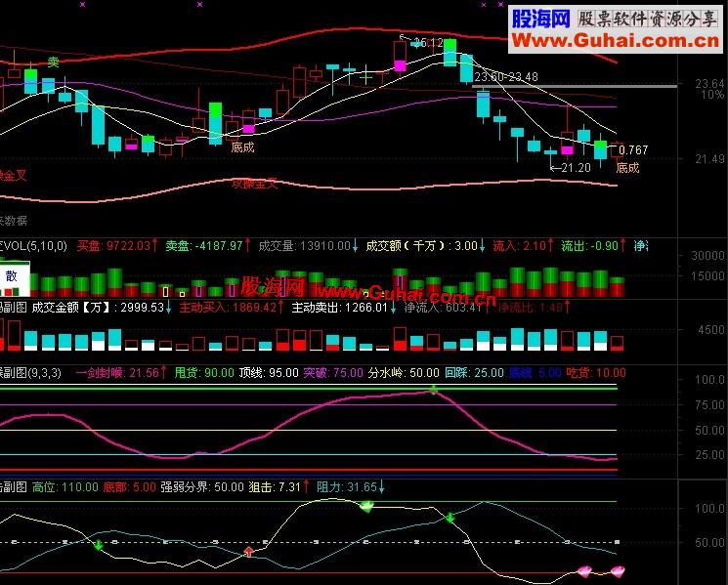The width and height of the screenshot is (728, 585).
Task: Click the 吃货: 10.00 parameter
Action: point(596,372)
